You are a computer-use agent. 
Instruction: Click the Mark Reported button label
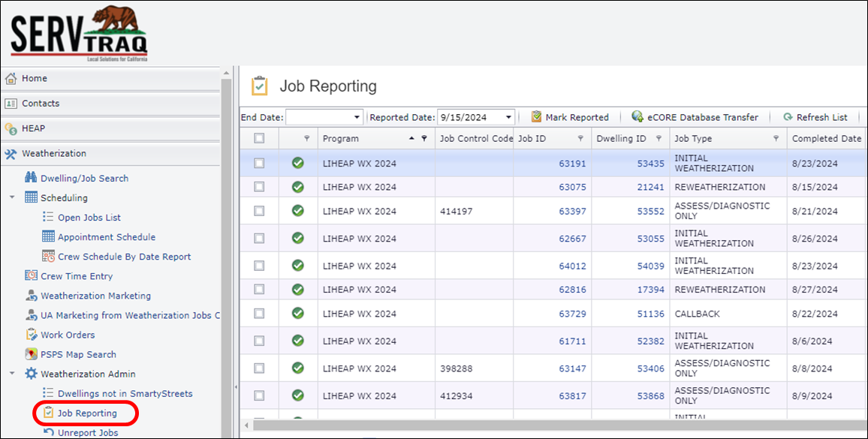[x=577, y=117]
